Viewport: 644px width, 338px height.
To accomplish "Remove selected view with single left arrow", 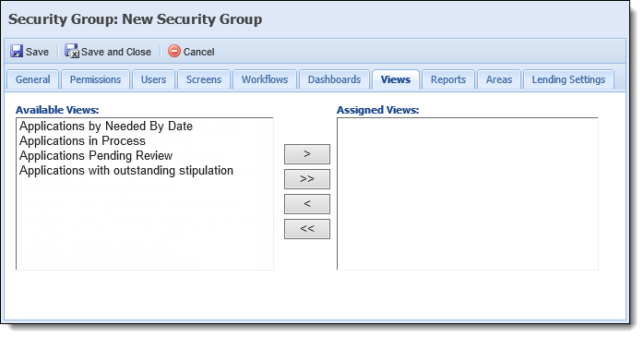I will [307, 204].
